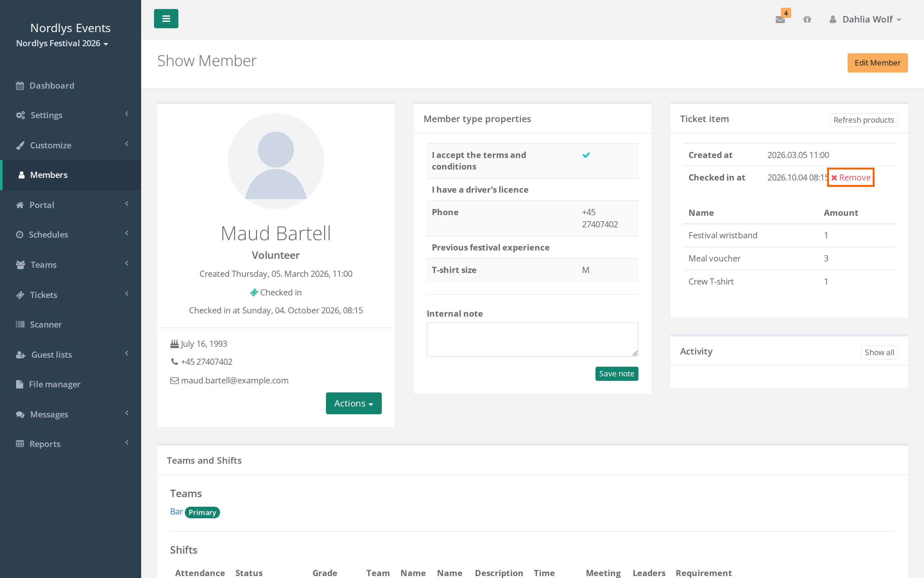Click the Messages chat bubbles icon
924x578 pixels.
pyautogui.click(x=20, y=414)
